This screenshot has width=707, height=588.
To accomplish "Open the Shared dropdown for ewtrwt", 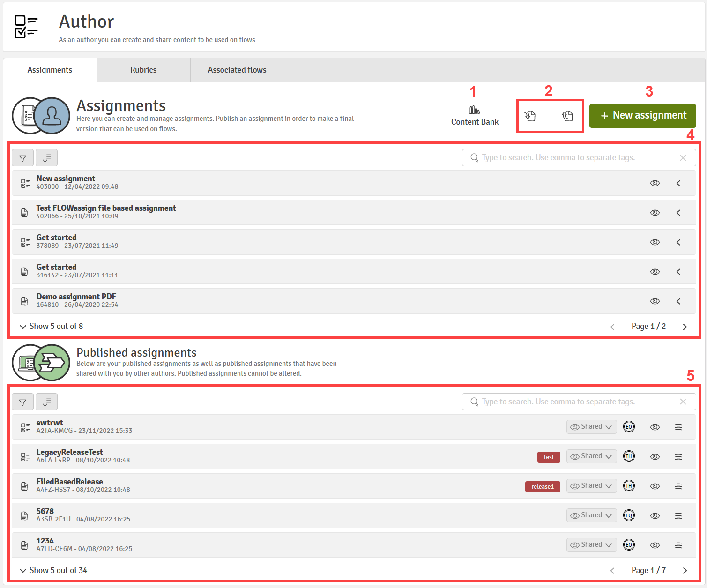I will coord(591,427).
